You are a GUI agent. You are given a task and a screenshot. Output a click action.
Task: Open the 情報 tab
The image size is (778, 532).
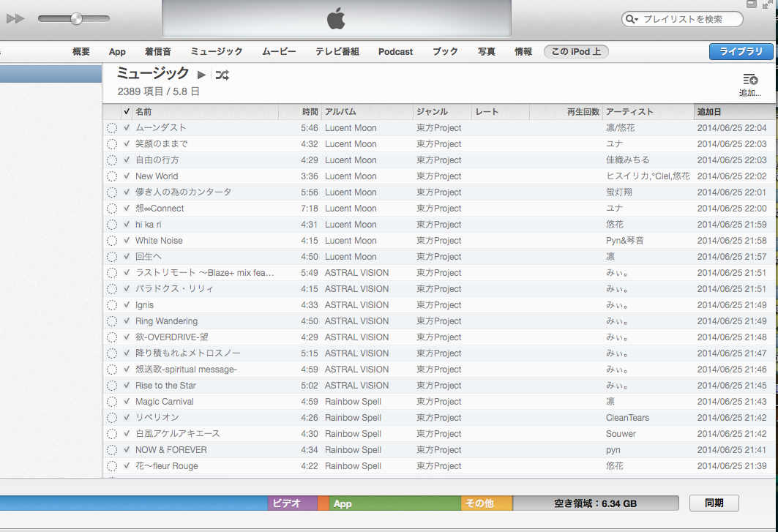tap(523, 52)
